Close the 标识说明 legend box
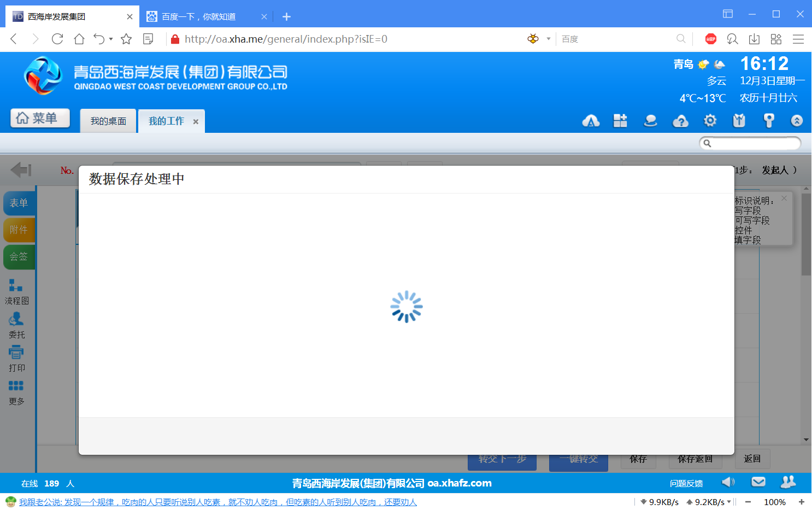Image resolution: width=812 pixels, height=510 pixels. pyautogui.click(x=784, y=198)
